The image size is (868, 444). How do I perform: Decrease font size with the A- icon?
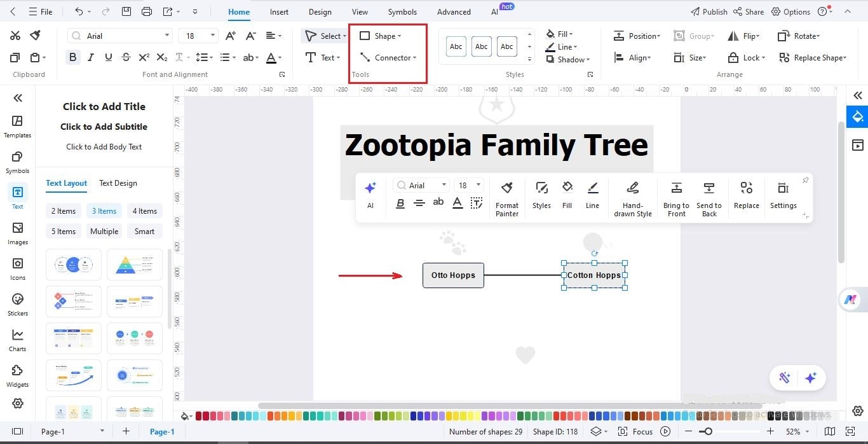click(x=251, y=36)
